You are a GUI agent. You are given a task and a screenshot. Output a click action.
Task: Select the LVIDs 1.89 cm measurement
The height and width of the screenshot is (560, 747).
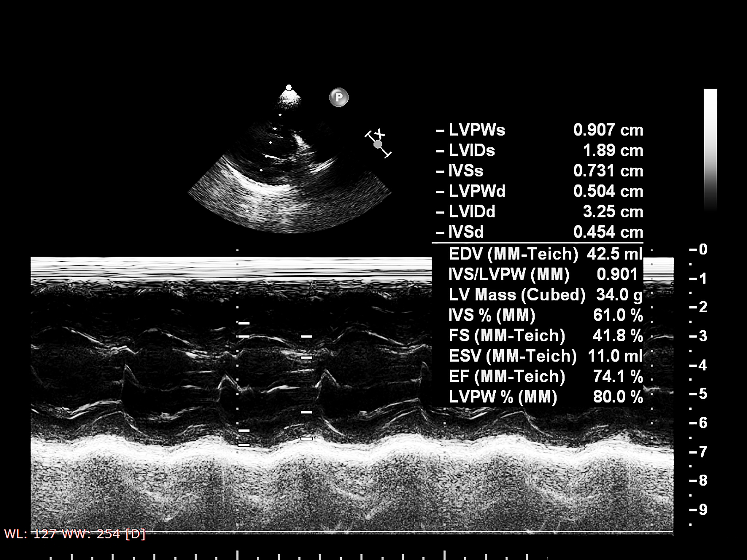[539, 151]
